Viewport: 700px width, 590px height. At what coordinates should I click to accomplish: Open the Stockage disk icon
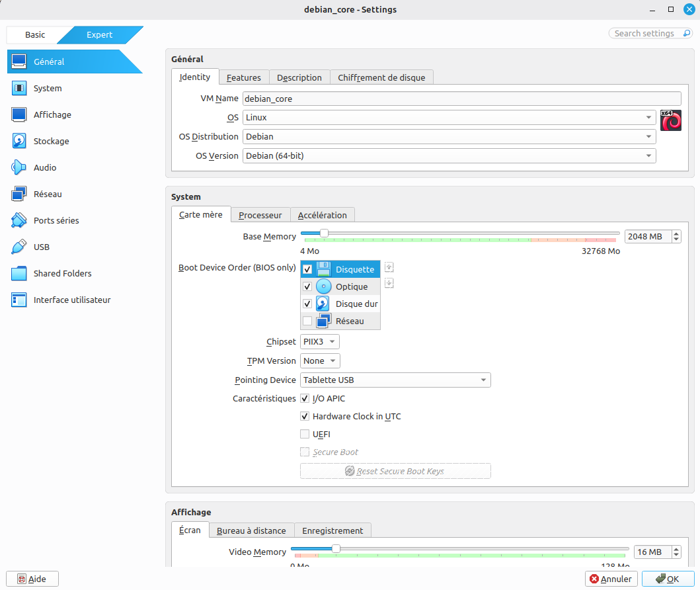tap(19, 141)
